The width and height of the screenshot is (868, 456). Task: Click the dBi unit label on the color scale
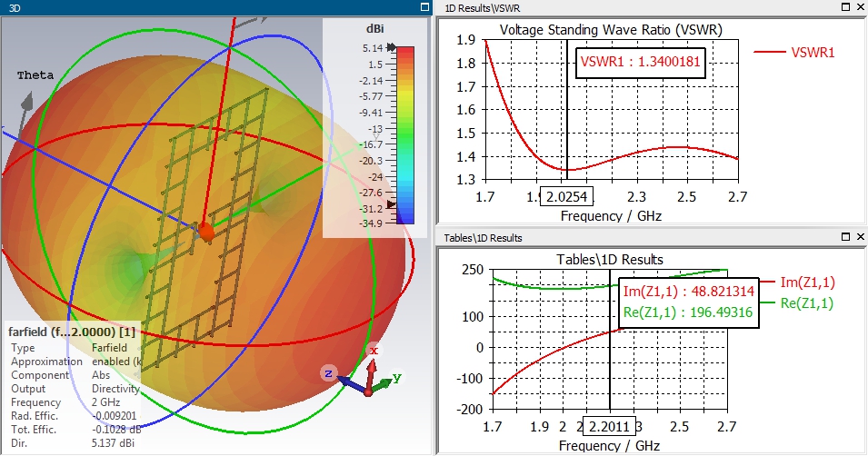[375, 29]
